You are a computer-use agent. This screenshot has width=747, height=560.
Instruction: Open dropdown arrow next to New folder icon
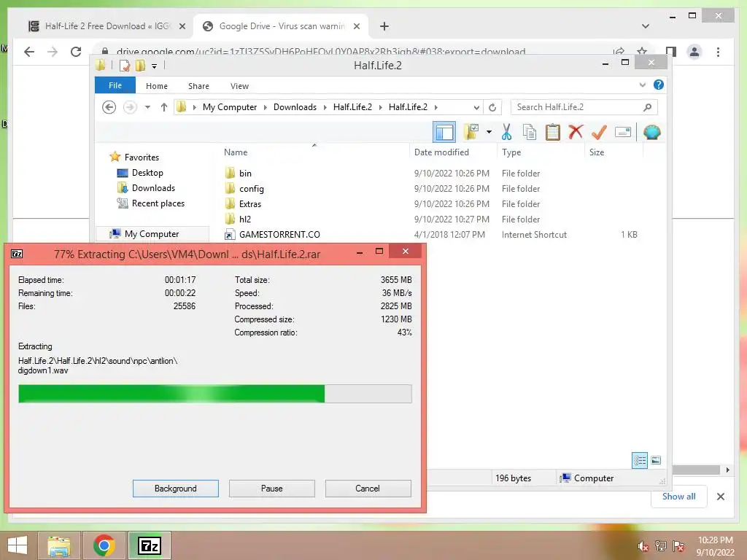coord(489,132)
